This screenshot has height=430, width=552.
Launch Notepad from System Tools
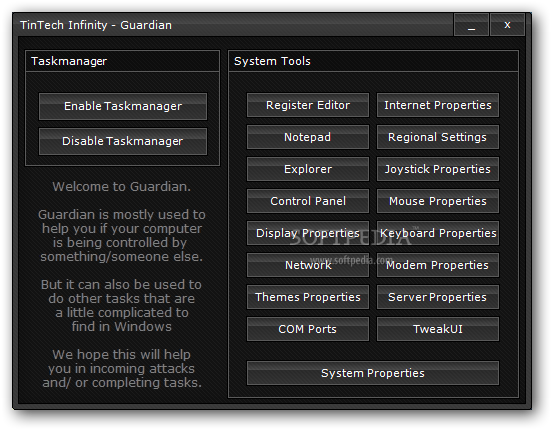point(308,137)
